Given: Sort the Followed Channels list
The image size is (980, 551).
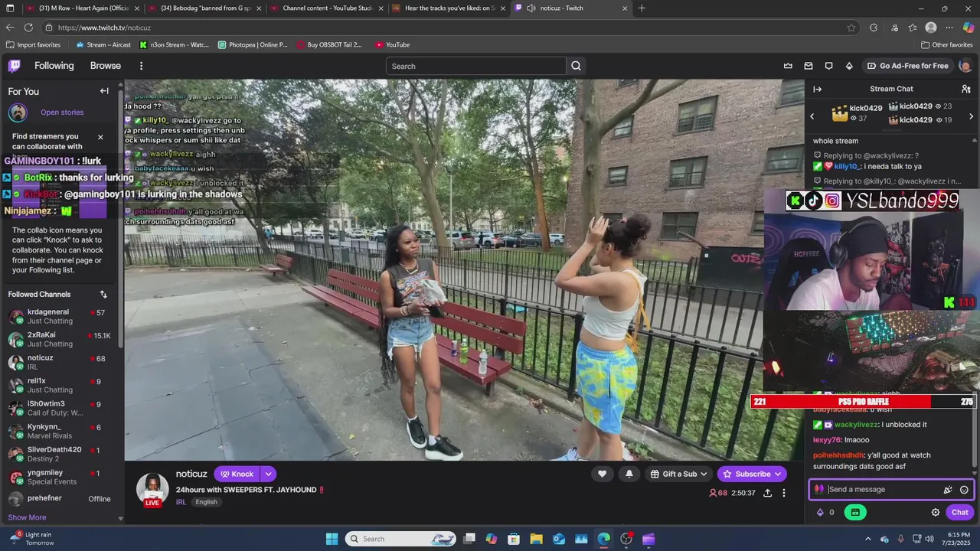Looking at the screenshot, I should [x=103, y=294].
